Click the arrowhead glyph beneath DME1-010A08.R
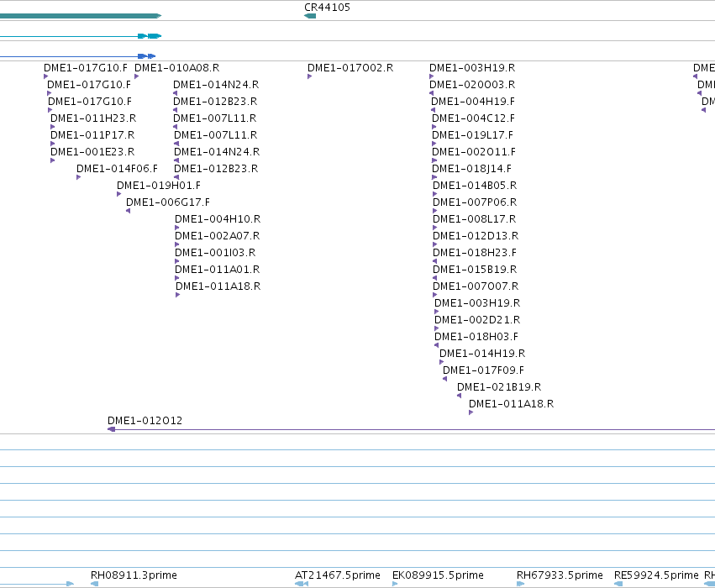 click(x=136, y=76)
